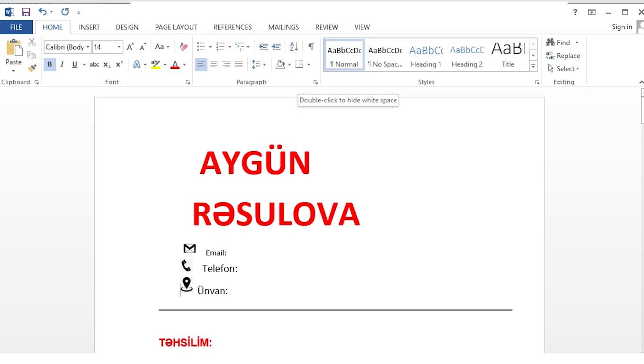Click the Clear All Formatting eraser icon
644x364 pixels.
click(184, 47)
